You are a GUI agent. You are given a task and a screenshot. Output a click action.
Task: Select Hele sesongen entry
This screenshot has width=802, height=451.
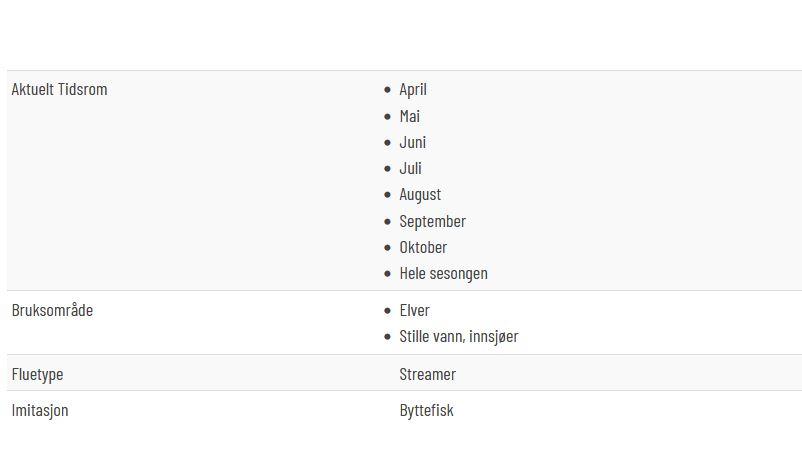point(443,274)
